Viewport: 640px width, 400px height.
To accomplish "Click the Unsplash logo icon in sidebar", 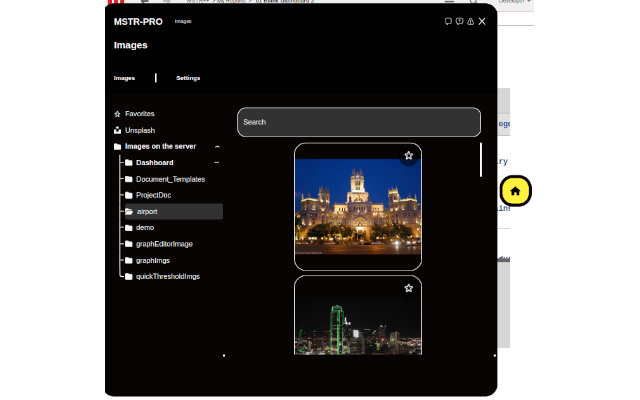I will [118, 131].
